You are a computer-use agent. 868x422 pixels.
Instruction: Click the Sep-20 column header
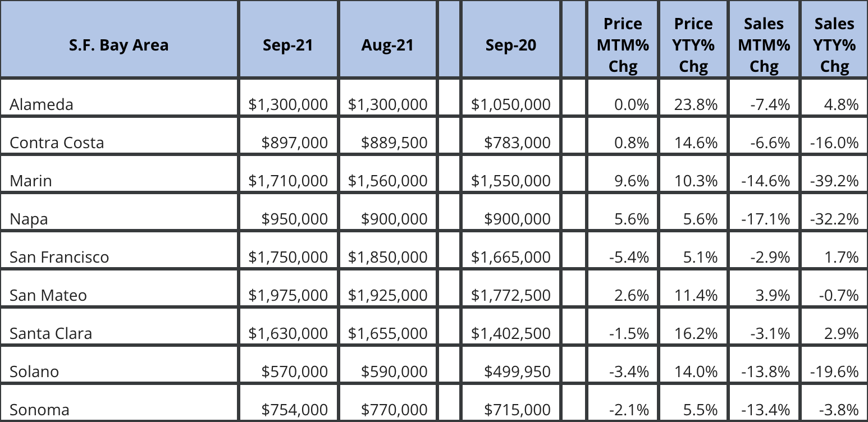(510, 45)
